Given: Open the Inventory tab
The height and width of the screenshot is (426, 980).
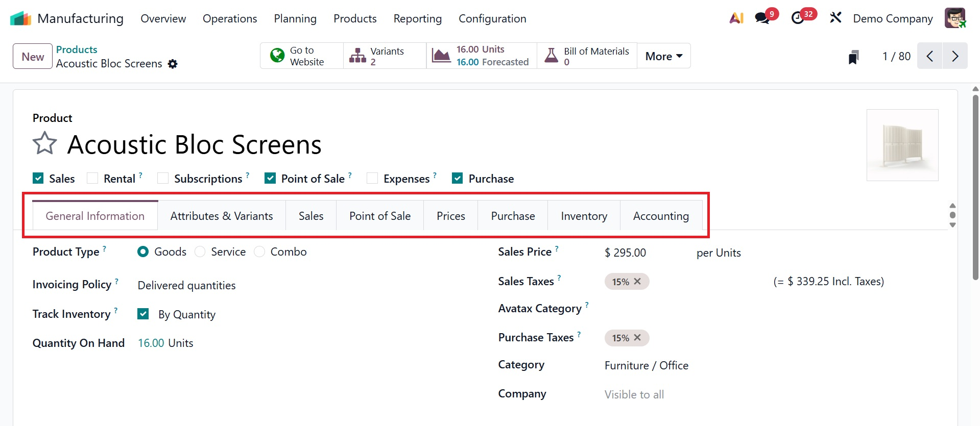Looking at the screenshot, I should [x=584, y=216].
